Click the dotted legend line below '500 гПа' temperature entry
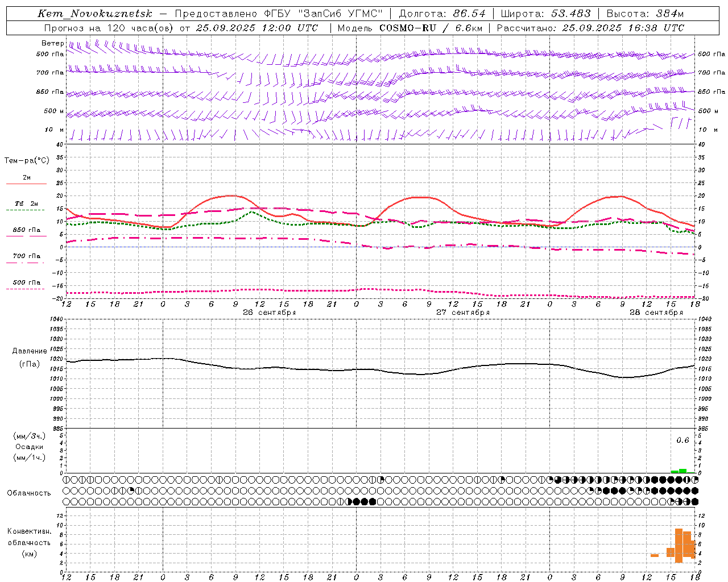 click(26, 289)
